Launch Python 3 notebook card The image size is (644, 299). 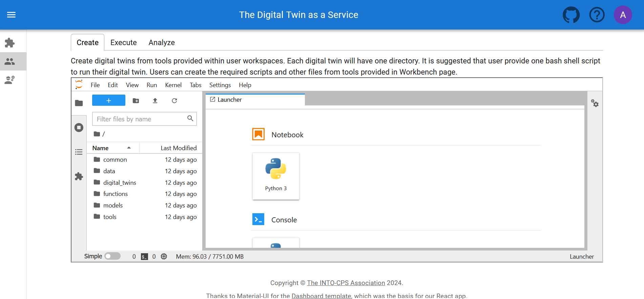pos(276,176)
